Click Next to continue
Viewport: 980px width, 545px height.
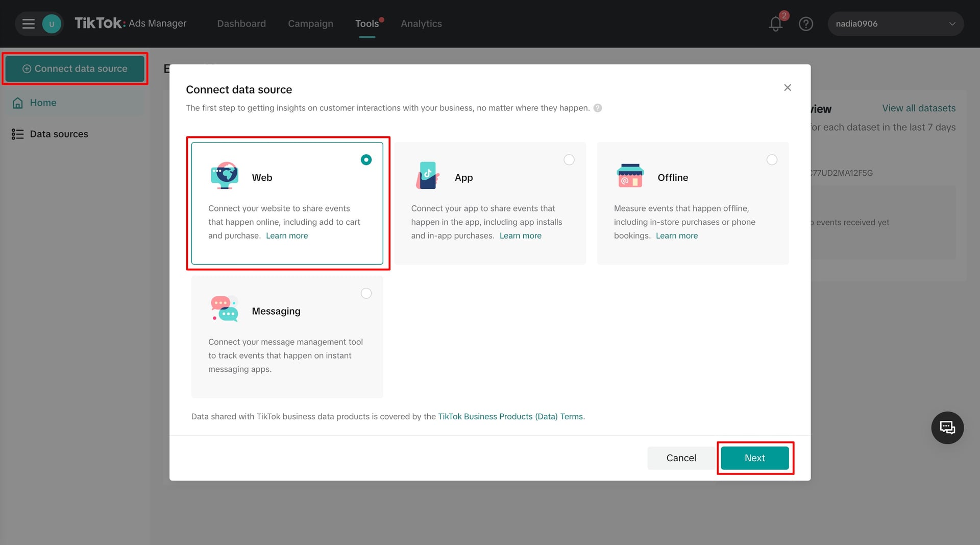[755, 458]
